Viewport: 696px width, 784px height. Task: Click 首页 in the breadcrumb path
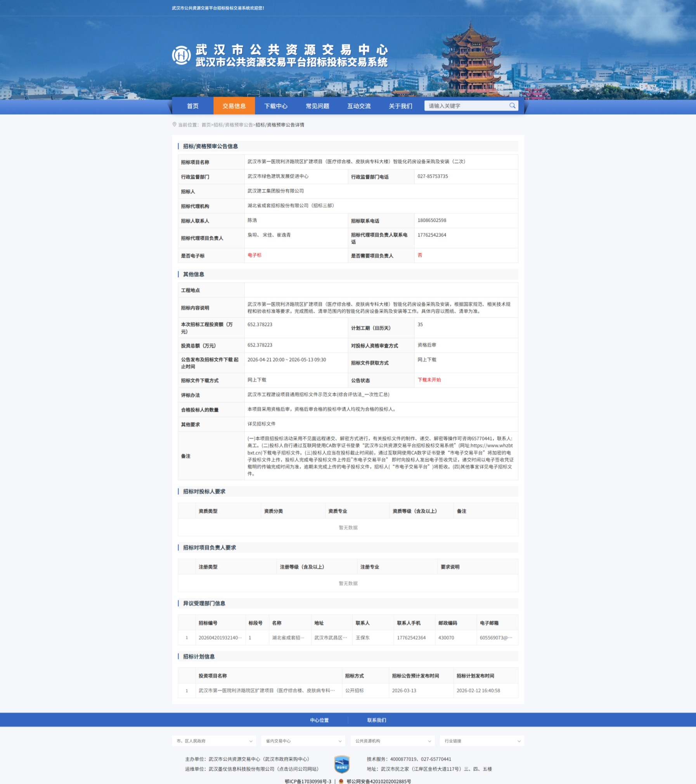pyautogui.click(x=206, y=125)
